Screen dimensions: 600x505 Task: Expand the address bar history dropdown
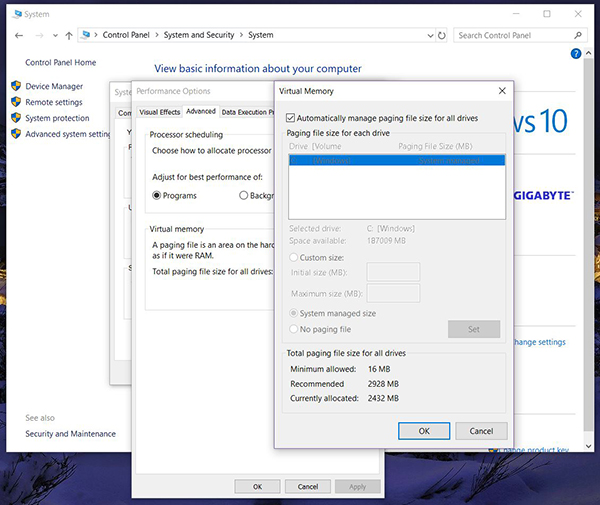430,36
